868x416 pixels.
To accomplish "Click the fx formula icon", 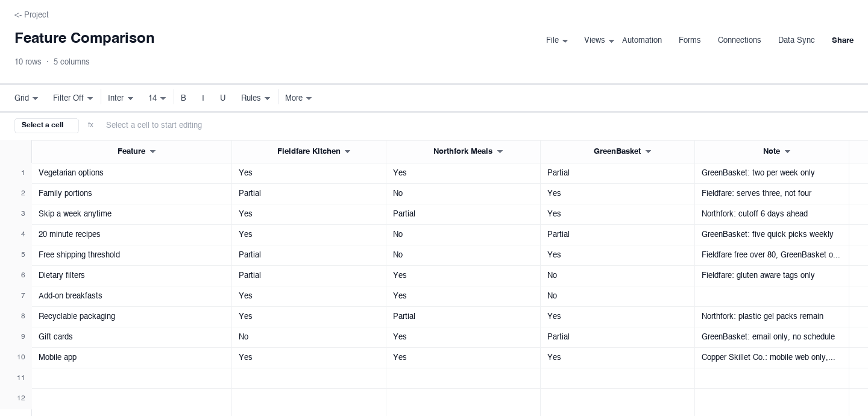I will (x=90, y=125).
